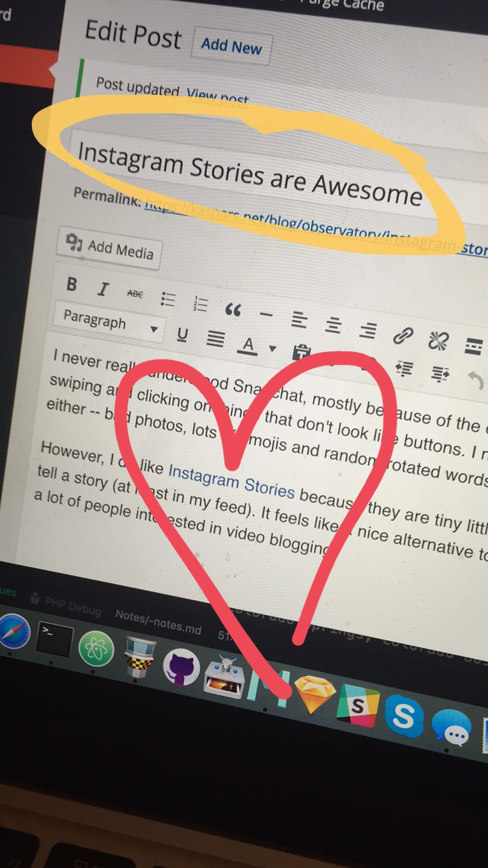Click the Add New button

[232, 46]
